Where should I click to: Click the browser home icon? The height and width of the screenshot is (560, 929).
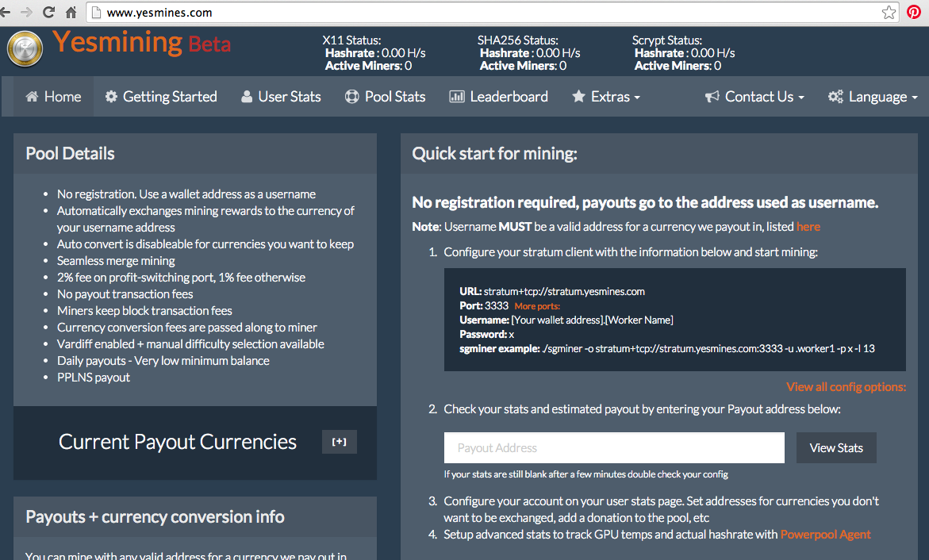[71, 13]
